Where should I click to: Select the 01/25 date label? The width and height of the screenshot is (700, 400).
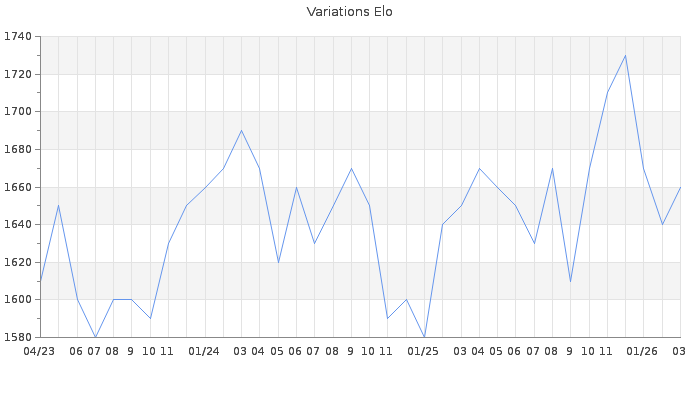(x=424, y=351)
